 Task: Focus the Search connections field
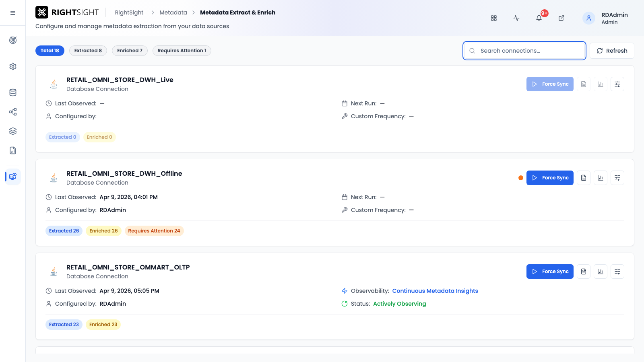tap(524, 51)
